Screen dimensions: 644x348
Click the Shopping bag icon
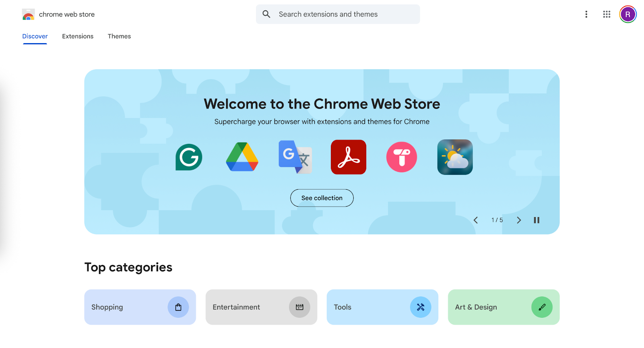click(178, 307)
